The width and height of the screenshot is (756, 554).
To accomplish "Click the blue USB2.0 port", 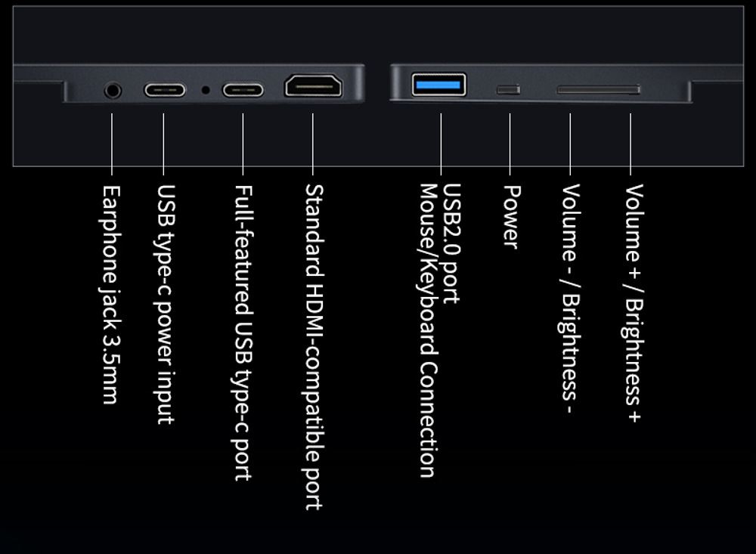I will 438,85.
